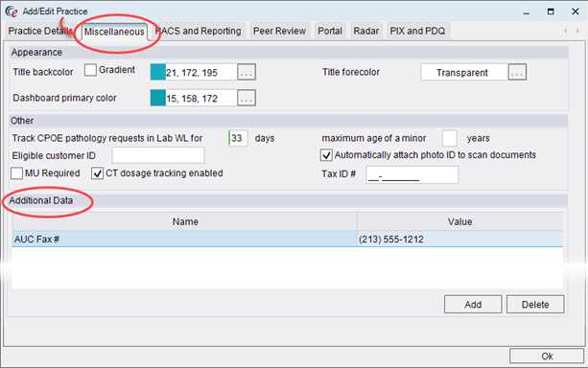Image resolution: width=588 pixels, height=368 pixels.
Task: Click the application logo in title bar
Action: (x=12, y=11)
